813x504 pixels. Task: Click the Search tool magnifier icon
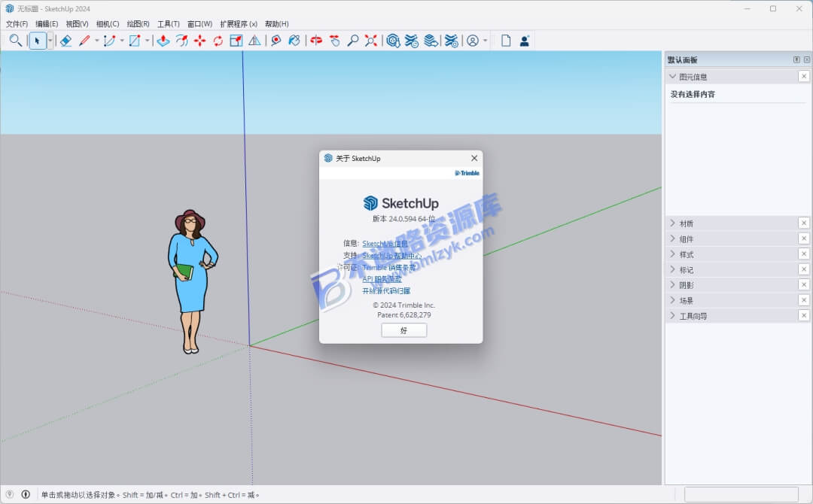16,41
